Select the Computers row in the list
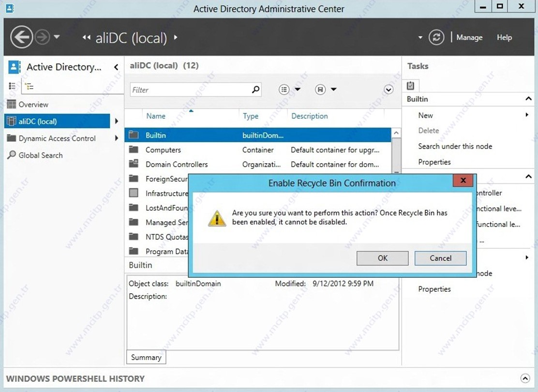Image resolution: width=538 pixels, height=392 pixels. click(258, 150)
